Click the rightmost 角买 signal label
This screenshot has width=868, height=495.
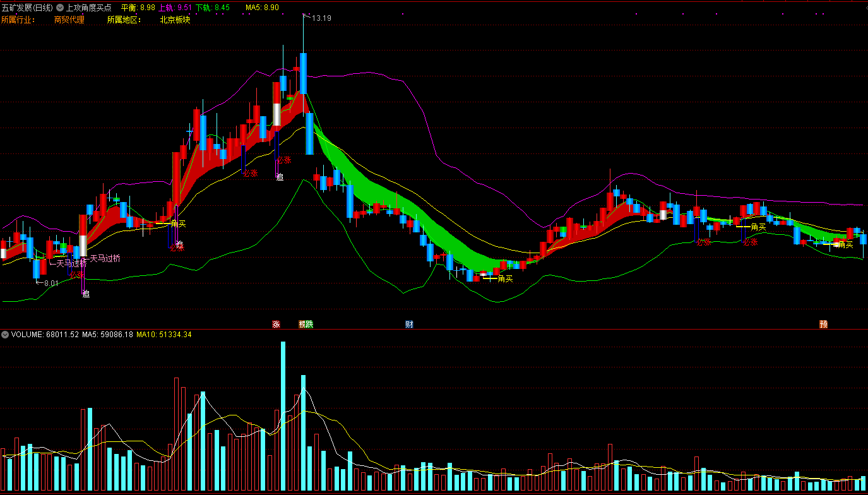click(x=845, y=245)
